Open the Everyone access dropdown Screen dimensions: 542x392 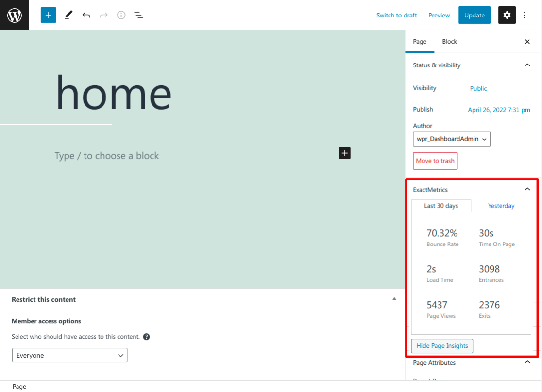70,355
